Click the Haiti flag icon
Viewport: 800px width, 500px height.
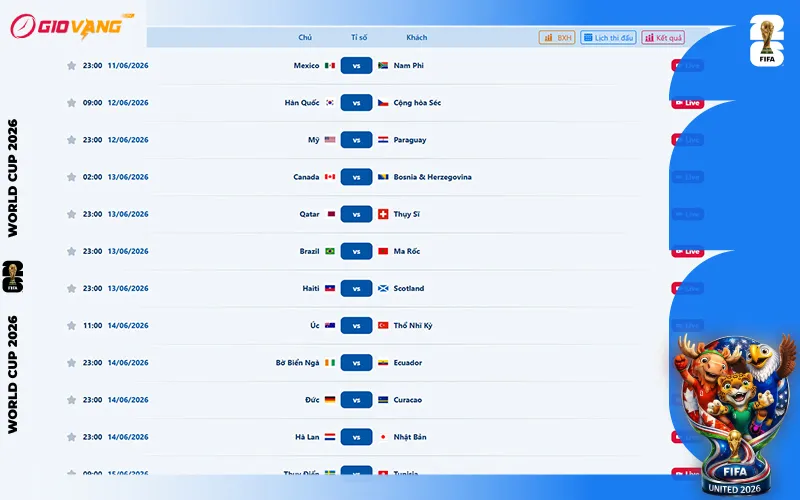pyautogui.click(x=330, y=288)
